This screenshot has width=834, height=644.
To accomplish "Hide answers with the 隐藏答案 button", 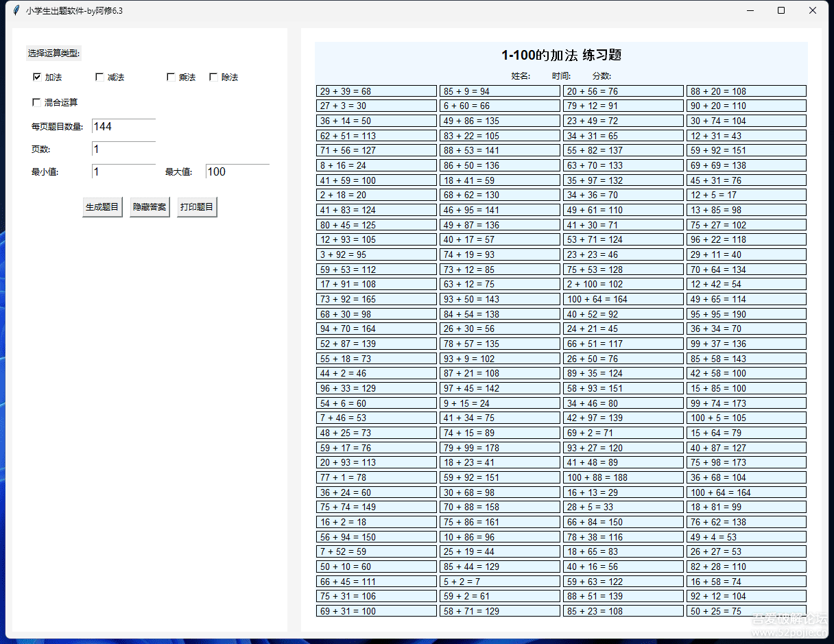I will pyautogui.click(x=150, y=207).
